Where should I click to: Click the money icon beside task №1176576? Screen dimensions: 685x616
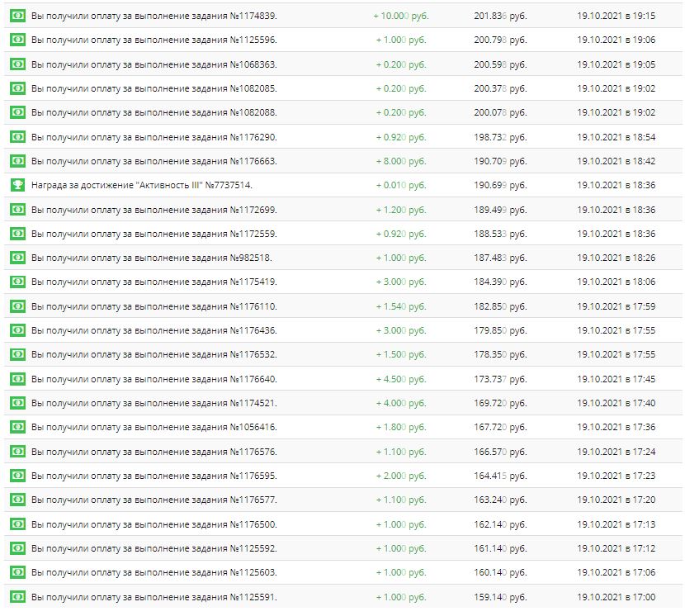click(x=18, y=451)
